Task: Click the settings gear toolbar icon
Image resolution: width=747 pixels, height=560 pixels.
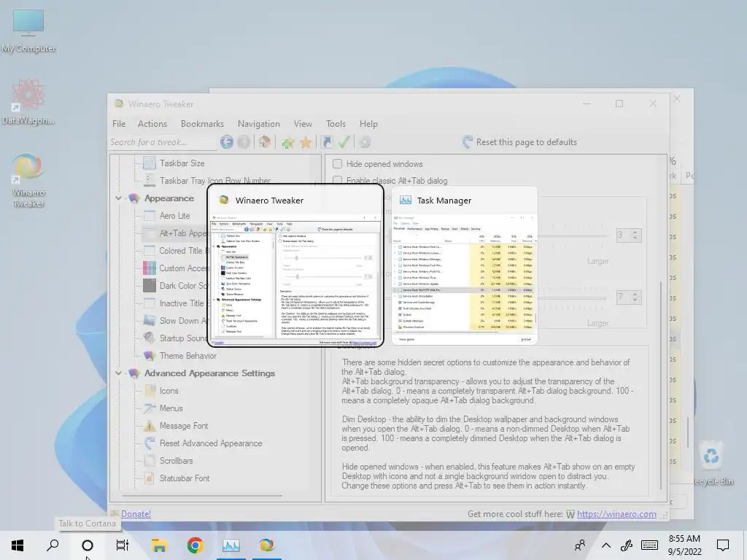Action: (365, 142)
